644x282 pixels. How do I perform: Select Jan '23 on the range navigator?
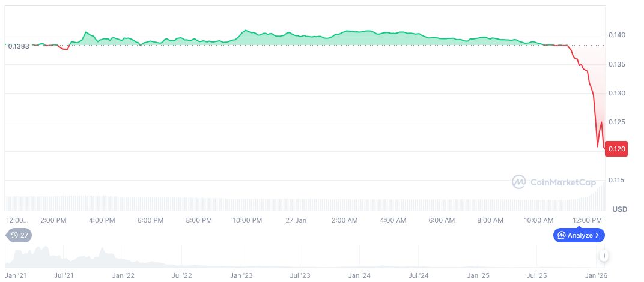pos(242,275)
